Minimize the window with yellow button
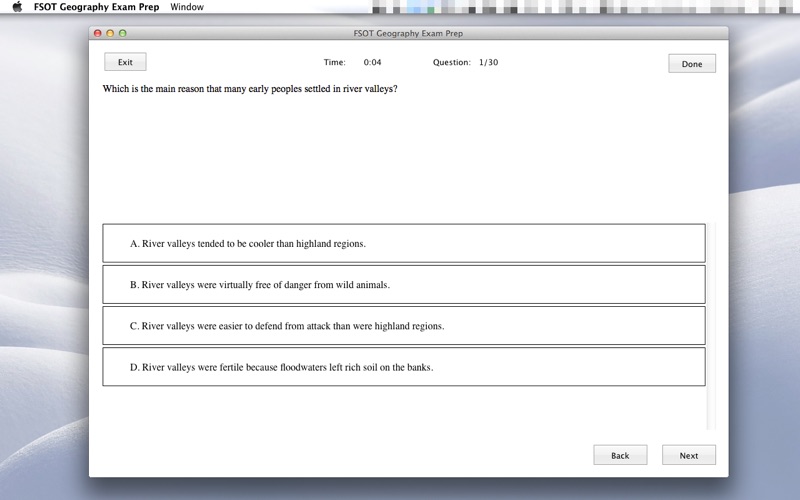The width and height of the screenshot is (800, 500). [x=110, y=33]
